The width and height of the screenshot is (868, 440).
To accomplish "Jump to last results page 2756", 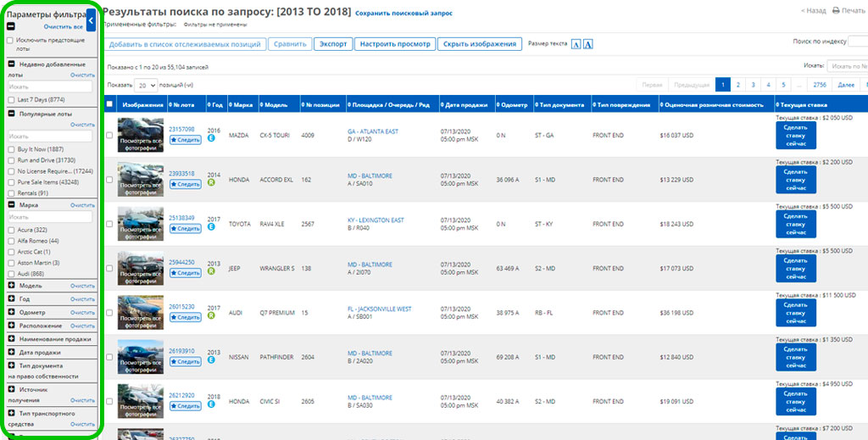I will pyautogui.click(x=820, y=85).
